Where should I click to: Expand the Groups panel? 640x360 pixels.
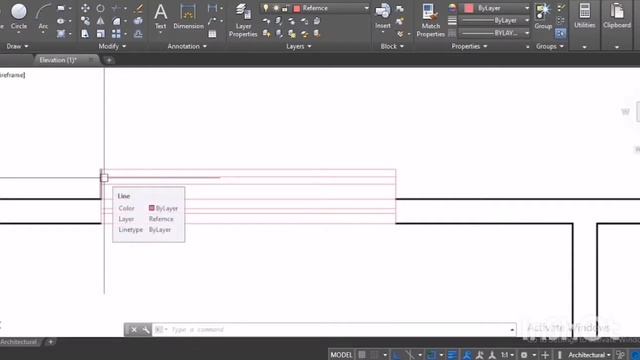click(x=549, y=46)
